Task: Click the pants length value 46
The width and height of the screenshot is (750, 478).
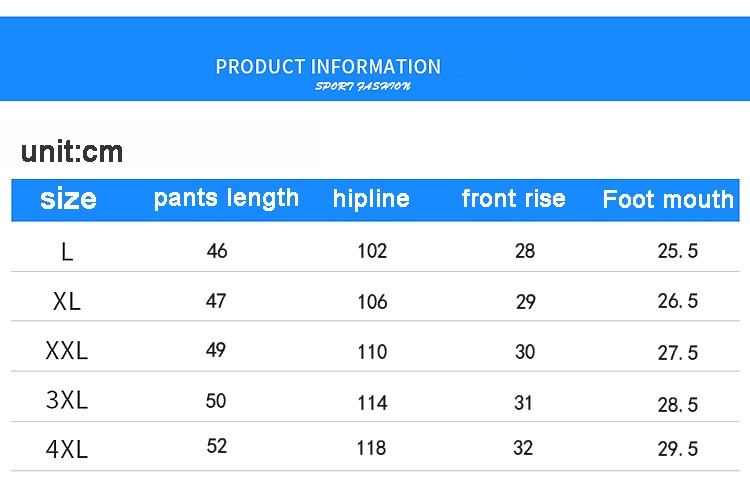Action: 217,251
